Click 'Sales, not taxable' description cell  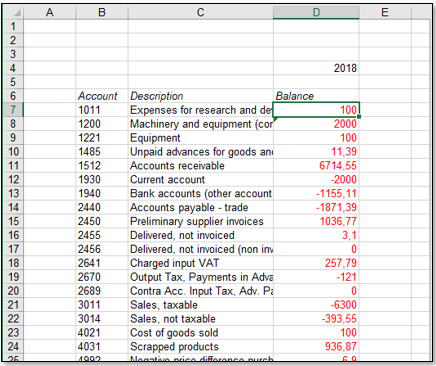click(x=200, y=319)
